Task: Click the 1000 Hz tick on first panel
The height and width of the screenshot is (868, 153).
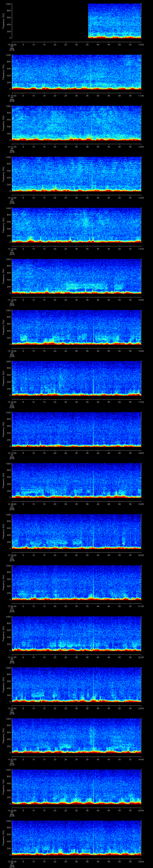Action: click(7, 4)
